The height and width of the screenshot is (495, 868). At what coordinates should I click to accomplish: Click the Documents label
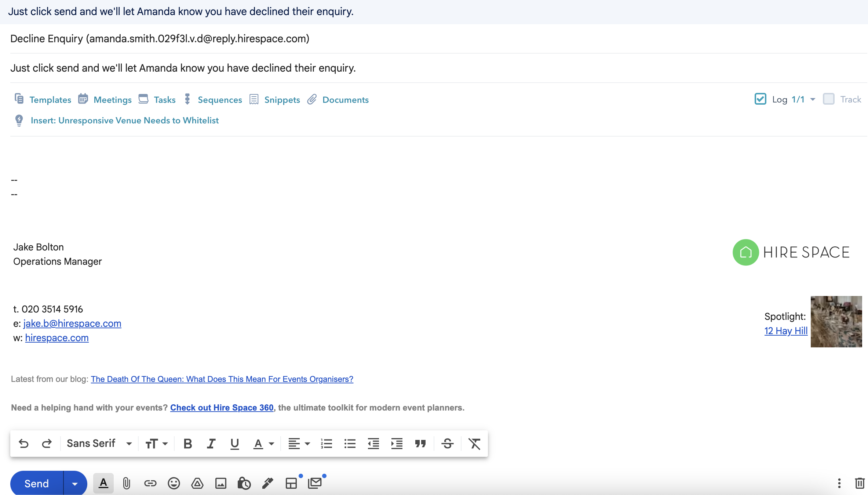346,100
